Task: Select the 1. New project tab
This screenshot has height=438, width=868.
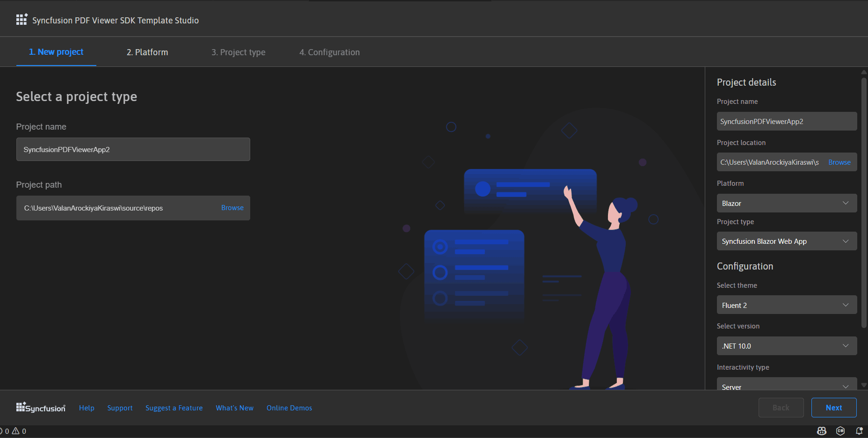Action: click(x=56, y=52)
